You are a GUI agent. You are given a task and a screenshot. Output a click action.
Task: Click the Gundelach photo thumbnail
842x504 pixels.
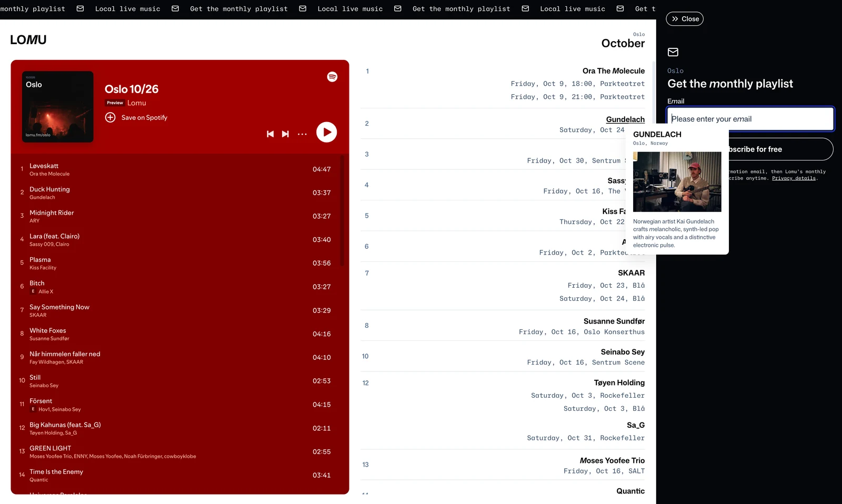coord(677,182)
